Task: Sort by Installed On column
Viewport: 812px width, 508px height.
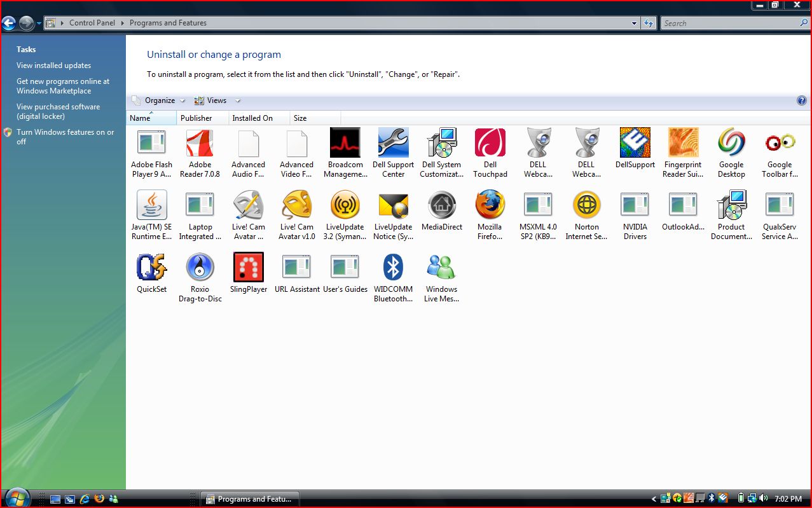Action: (x=259, y=118)
